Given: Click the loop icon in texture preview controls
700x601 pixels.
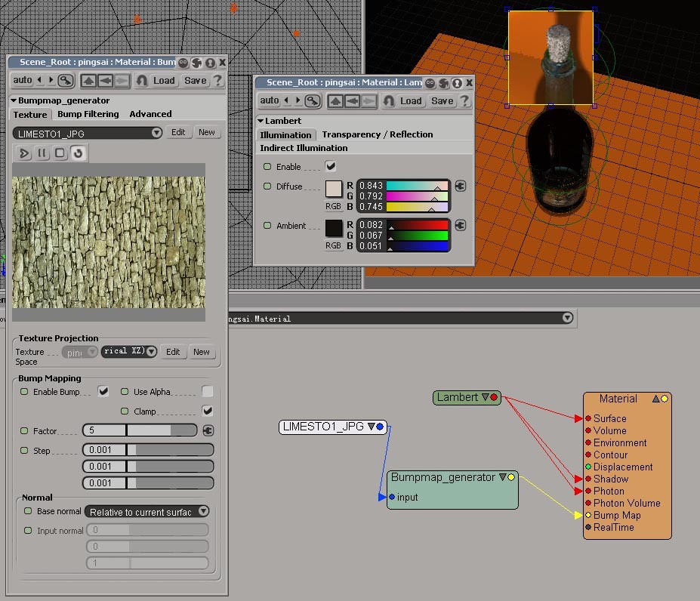Looking at the screenshot, I should (78, 153).
